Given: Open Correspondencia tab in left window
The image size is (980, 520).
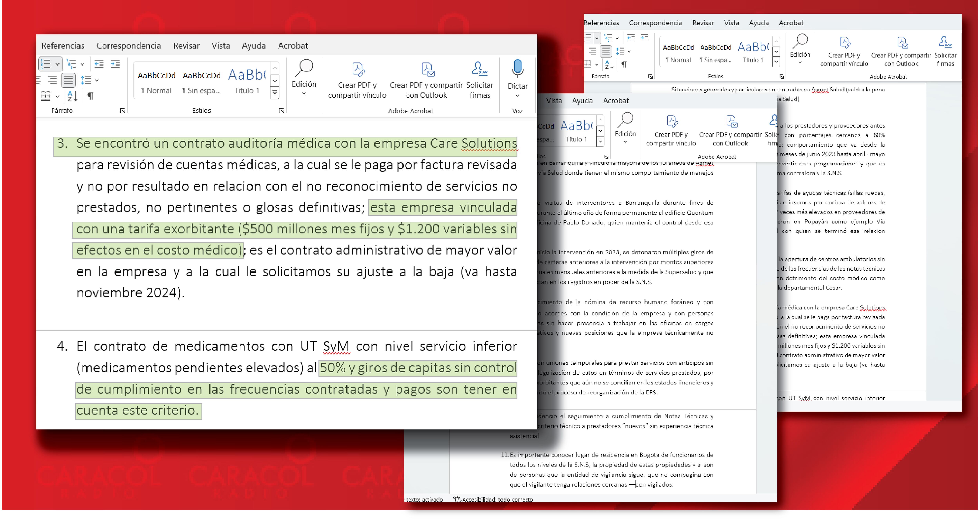Looking at the screenshot, I should click(129, 46).
